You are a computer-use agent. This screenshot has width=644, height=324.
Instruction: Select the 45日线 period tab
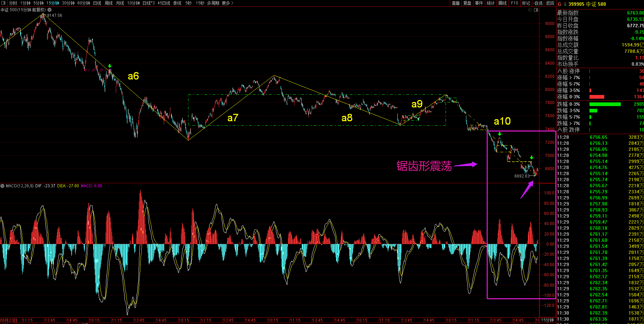click(164, 3)
